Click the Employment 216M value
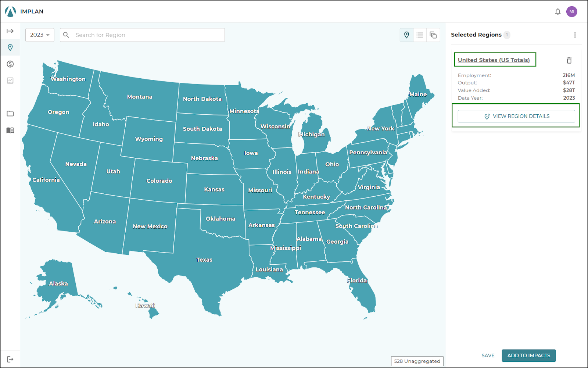Image resolution: width=588 pixels, height=368 pixels. [569, 75]
